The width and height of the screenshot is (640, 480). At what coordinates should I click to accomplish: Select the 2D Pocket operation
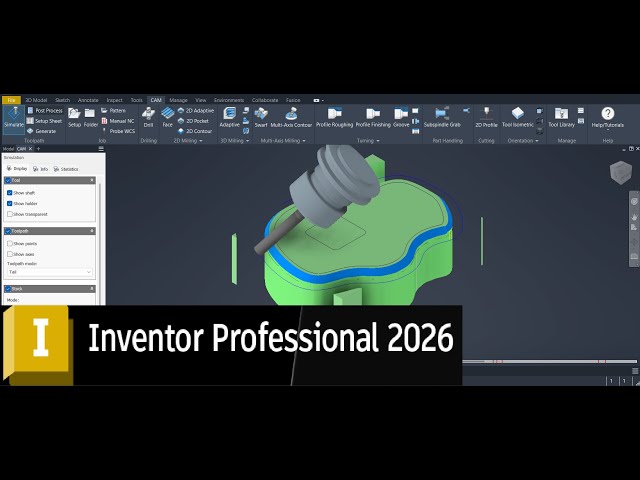pyautogui.click(x=193, y=121)
